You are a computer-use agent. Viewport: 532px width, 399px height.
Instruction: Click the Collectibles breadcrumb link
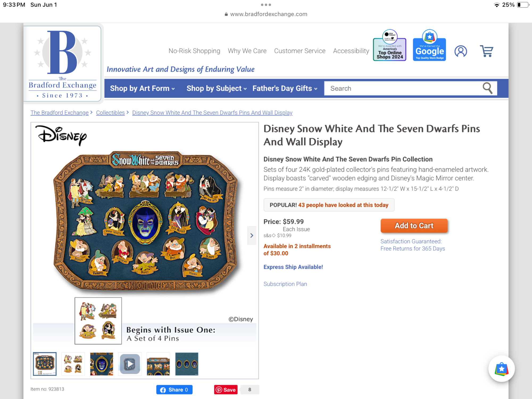tap(110, 113)
